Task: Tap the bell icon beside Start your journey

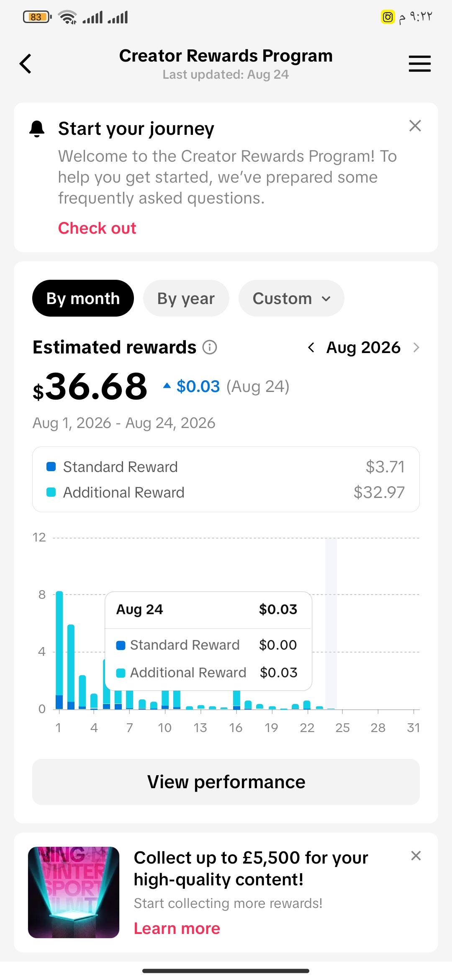Action: point(37,129)
